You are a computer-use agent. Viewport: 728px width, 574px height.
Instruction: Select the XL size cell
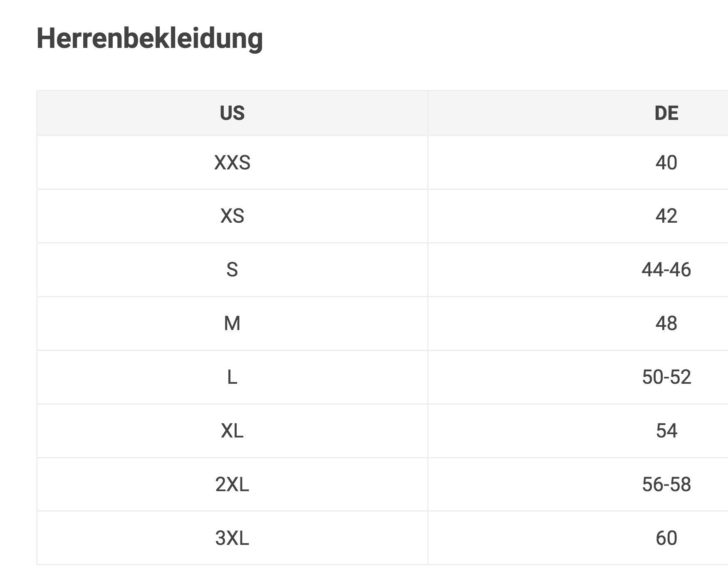232,431
